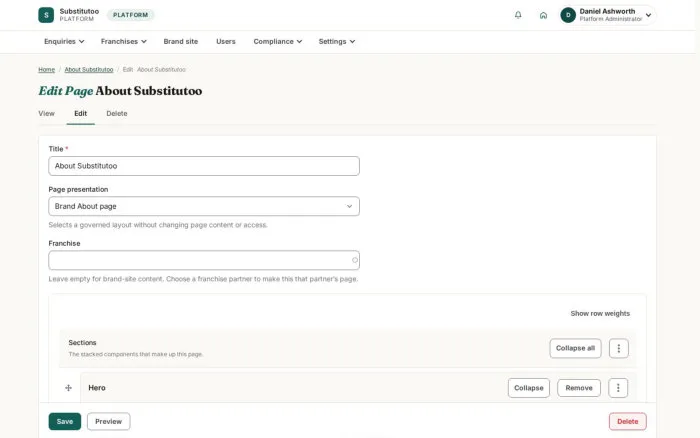
Task: Click the Substitutoo S logo
Action: point(46,15)
